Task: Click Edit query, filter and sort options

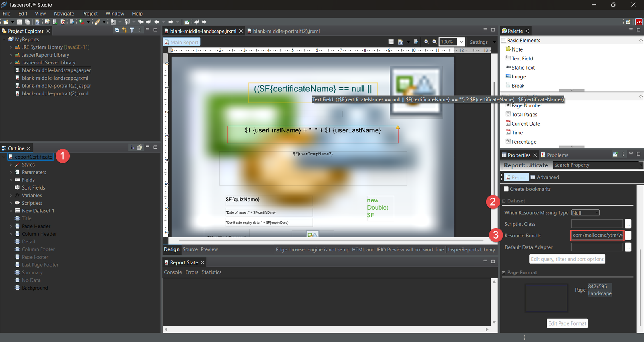Action: tap(567, 259)
